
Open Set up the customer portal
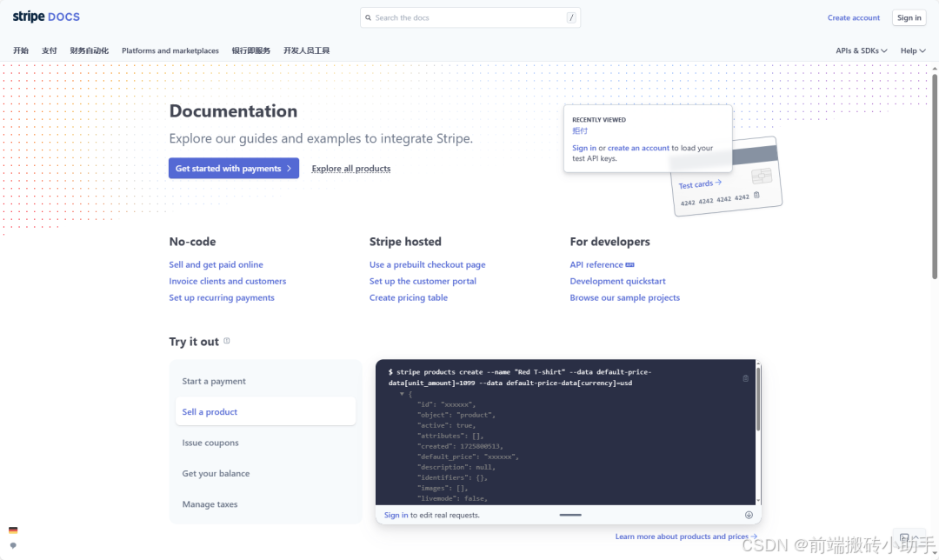coord(423,281)
